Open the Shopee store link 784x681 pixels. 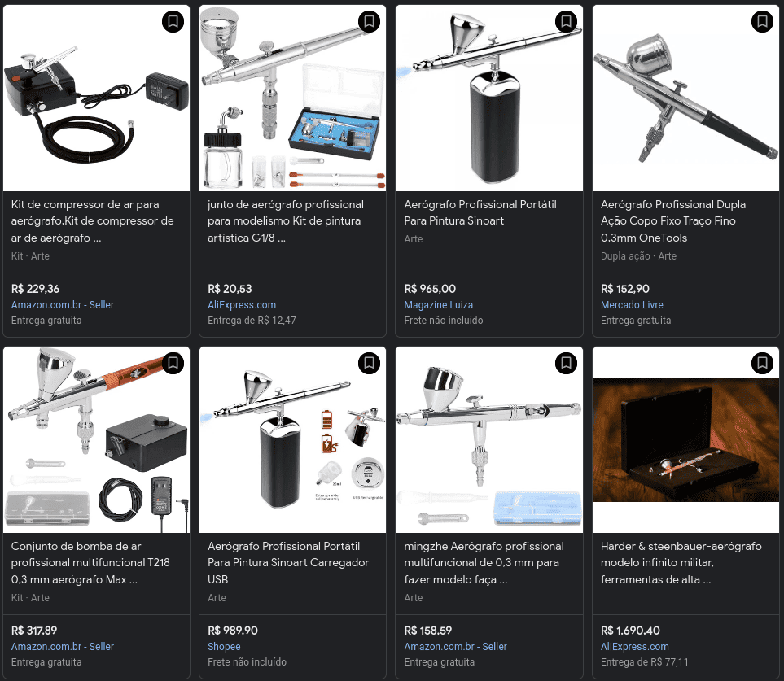[x=224, y=647]
